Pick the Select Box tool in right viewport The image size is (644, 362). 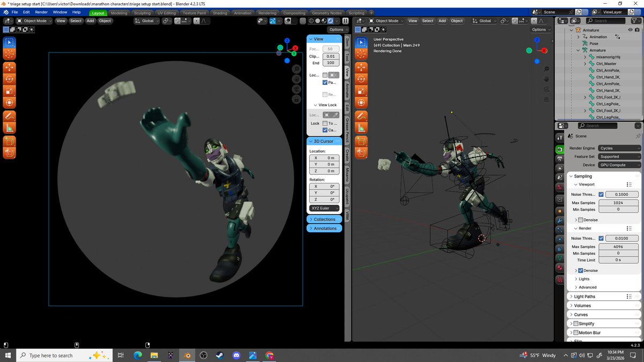click(x=361, y=42)
